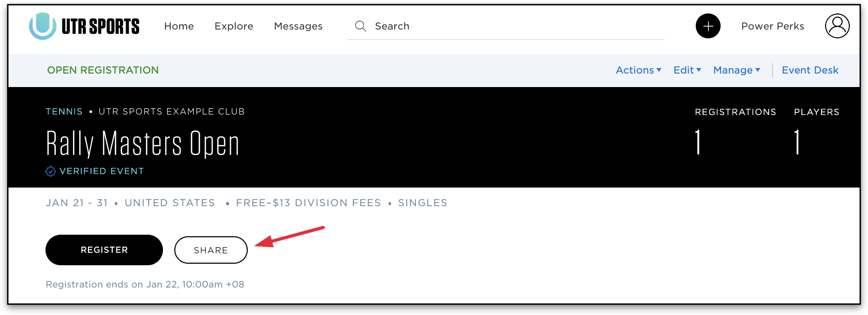Open the Power Perks link
This screenshot has height=315, width=868.
click(x=772, y=26)
